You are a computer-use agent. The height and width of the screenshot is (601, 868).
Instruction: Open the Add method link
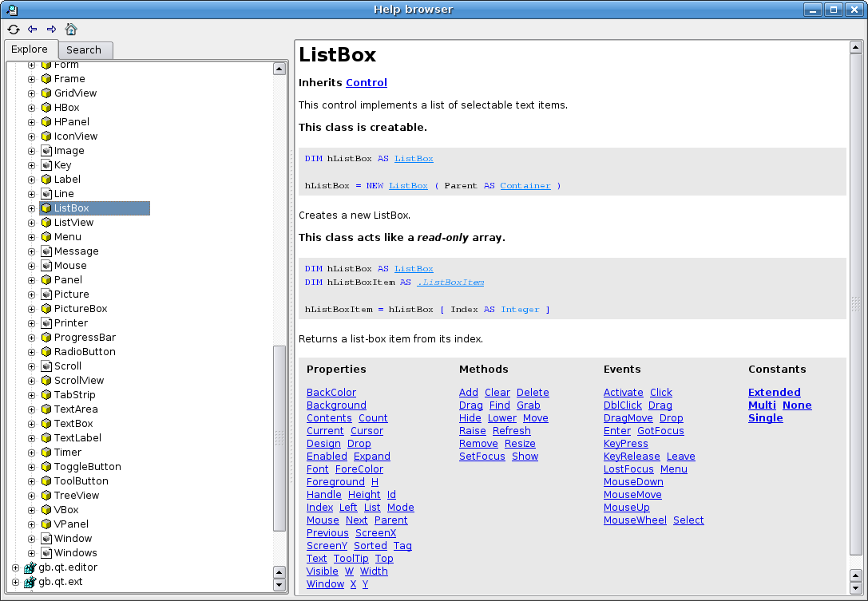click(x=468, y=393)
